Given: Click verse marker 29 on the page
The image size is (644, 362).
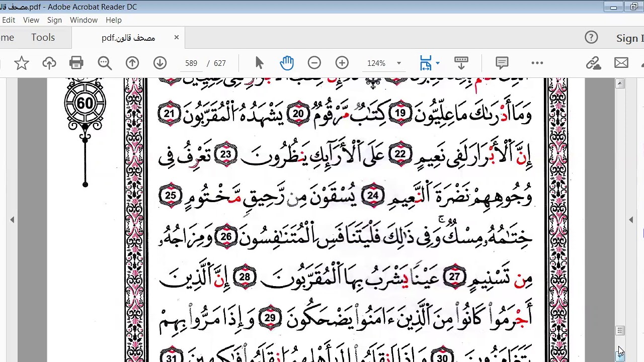Looking at the screenshot, I should click(270, 318).
